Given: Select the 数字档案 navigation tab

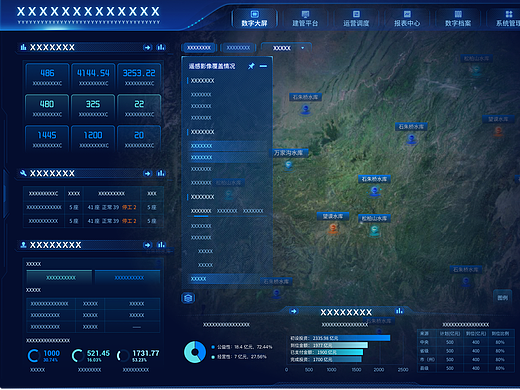Looking at the screenshot, I should click(x=458, y=19).
